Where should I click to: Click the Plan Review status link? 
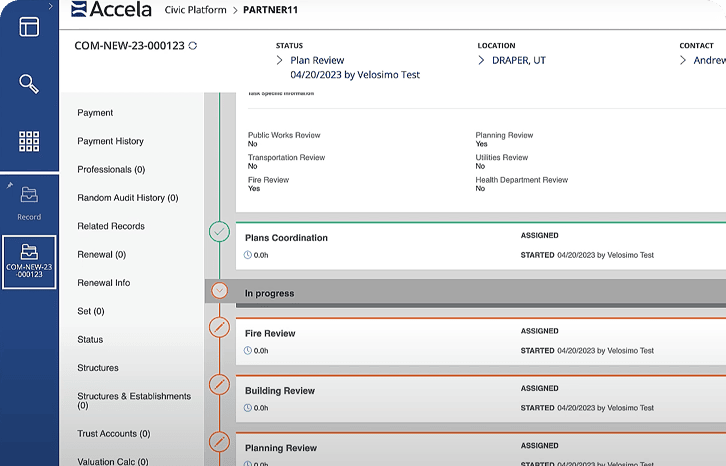click(317, 61)
